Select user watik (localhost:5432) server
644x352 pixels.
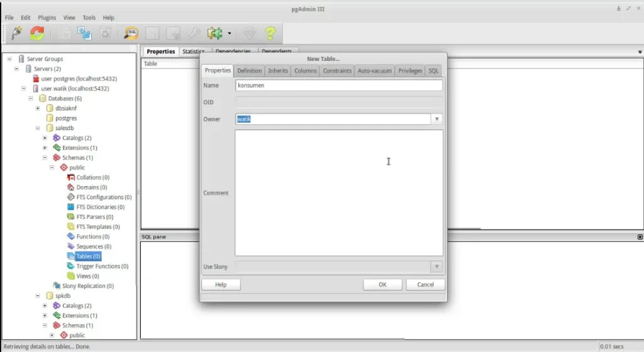pyautogui.click(x=75, y=89)
